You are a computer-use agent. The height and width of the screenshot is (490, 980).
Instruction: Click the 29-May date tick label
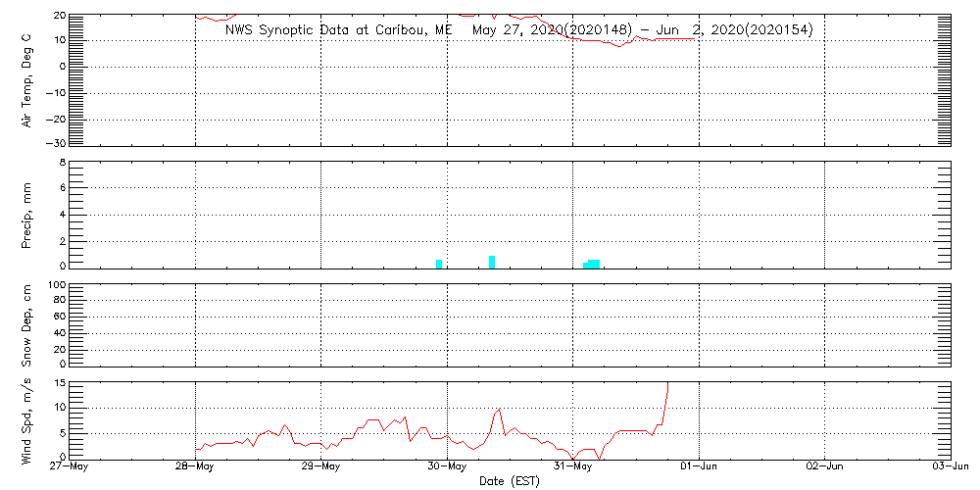click(321, 467)
